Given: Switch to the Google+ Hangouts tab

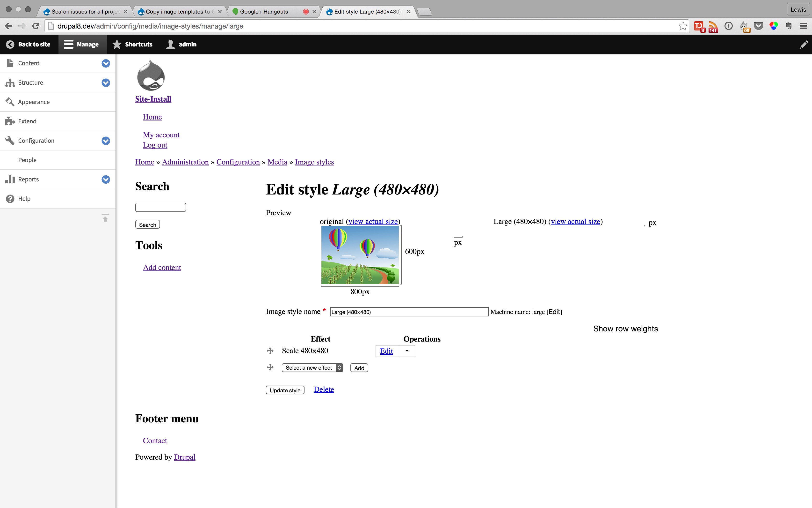Looking at the screenshot, I should click(274, 11).
